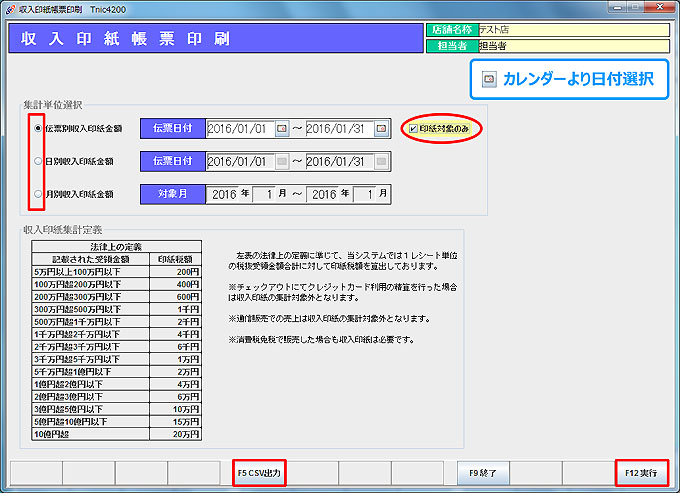Toggle the 印紙対象のみ checkbox
The image size is (680, 493).
(413, 128)
